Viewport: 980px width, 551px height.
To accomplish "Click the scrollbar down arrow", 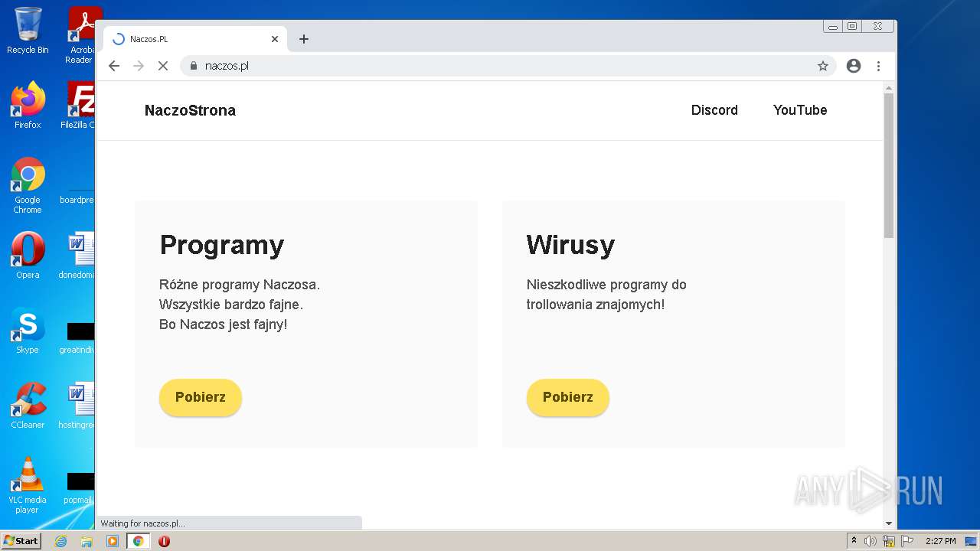I will (889, 523).
